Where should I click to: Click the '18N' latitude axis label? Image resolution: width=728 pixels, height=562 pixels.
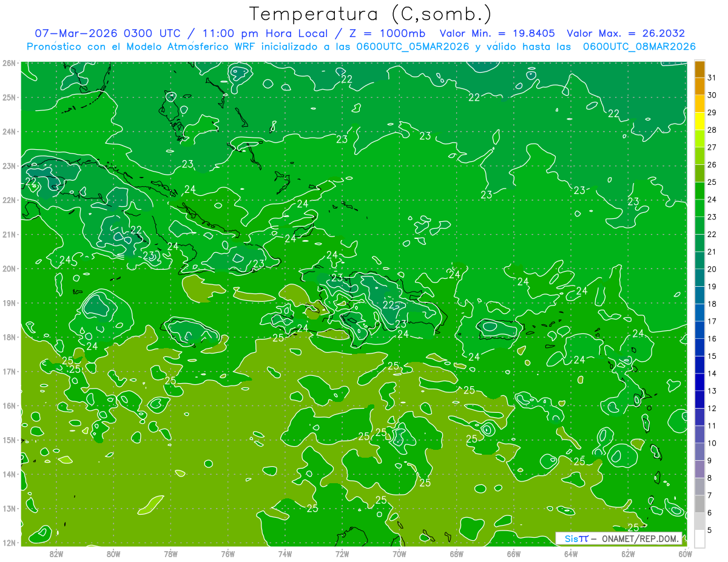tap(9, 337)
